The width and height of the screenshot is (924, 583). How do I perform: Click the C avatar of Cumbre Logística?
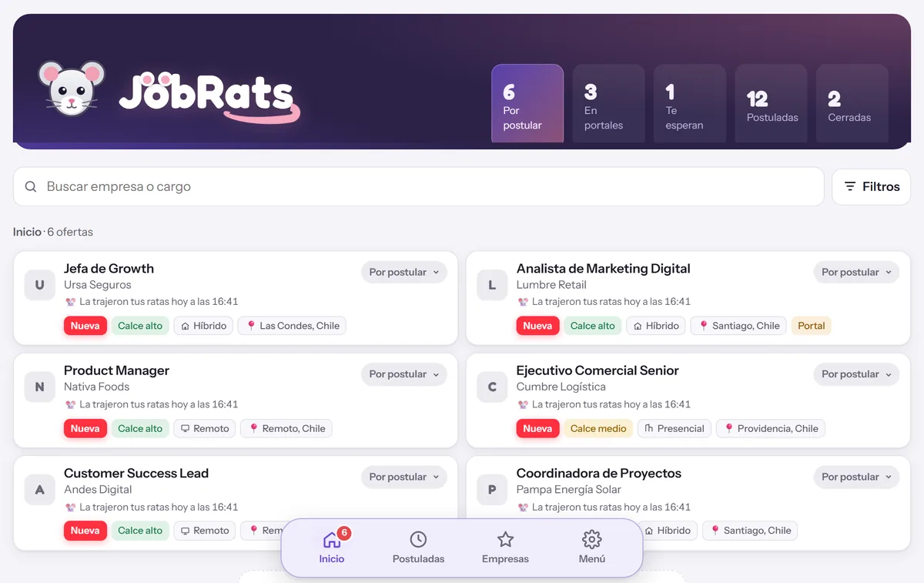tap(492, 387)
